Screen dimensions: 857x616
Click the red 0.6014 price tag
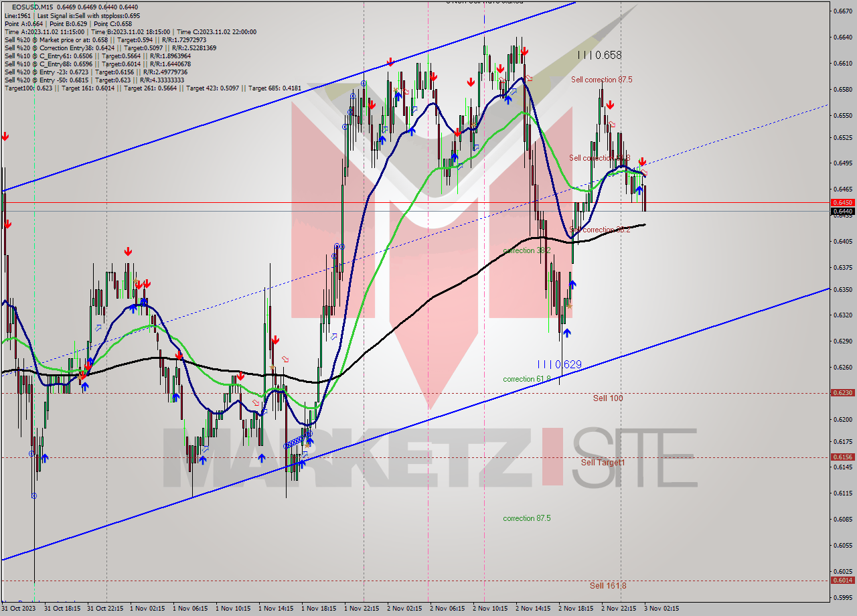click(x=842, y=580)
